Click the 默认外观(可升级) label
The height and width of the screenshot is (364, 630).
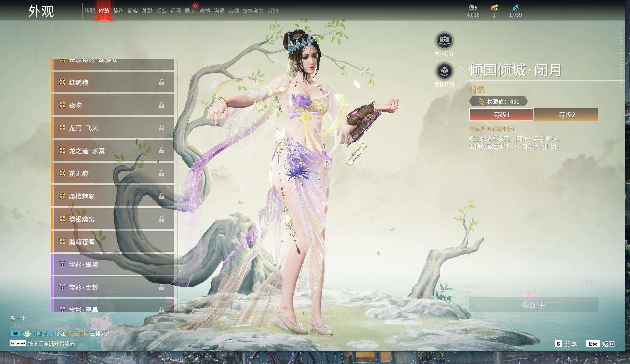491,129
